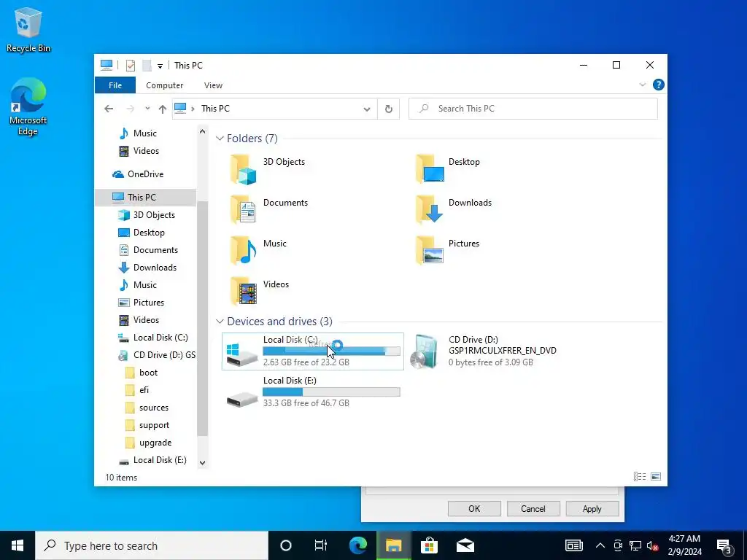Click Cancel in the background dialog

pyautogui.click(x=533, y=508)
